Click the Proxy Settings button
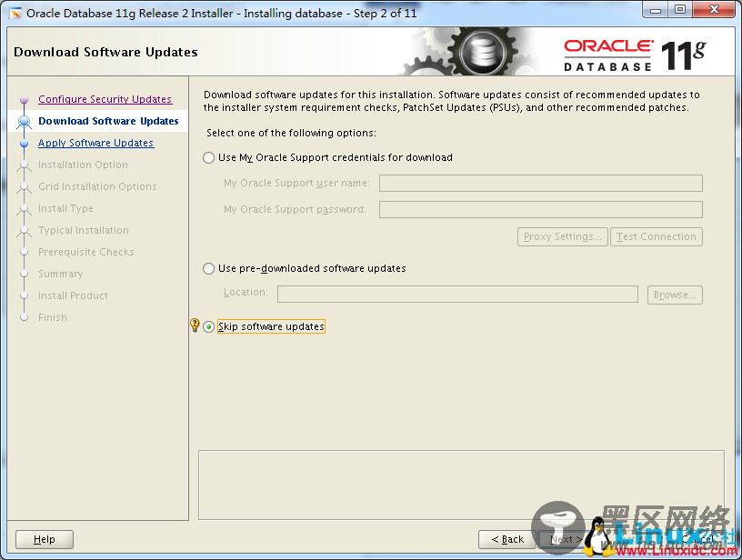742x560 pixels. (x=563, y=236)
